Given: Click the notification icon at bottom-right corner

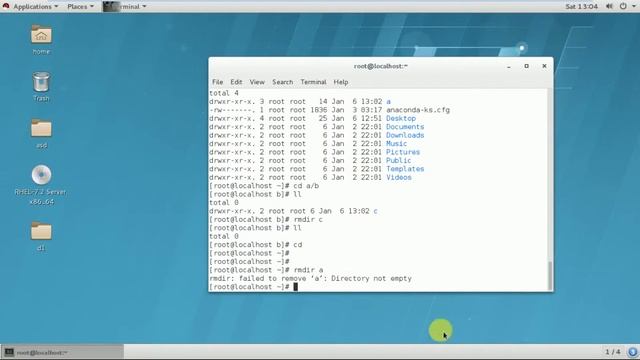Looking at the screenshot, I should click(632, 352).
